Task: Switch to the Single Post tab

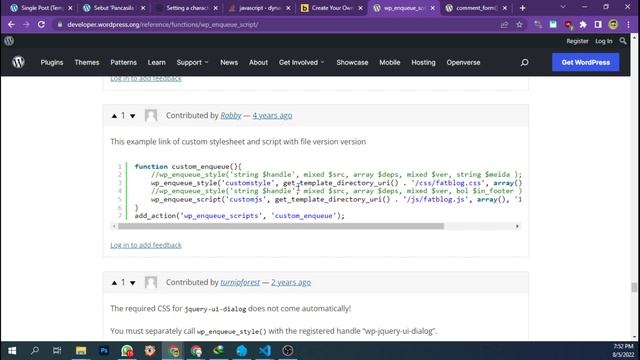Action: (x=41, y=8)
